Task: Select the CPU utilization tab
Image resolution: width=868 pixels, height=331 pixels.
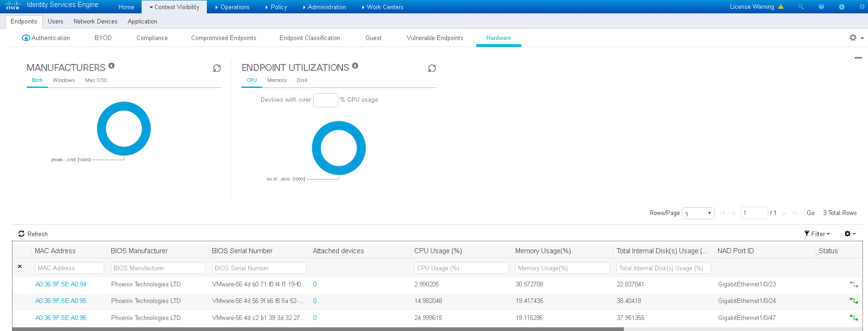Action: (x=252, y=80)
